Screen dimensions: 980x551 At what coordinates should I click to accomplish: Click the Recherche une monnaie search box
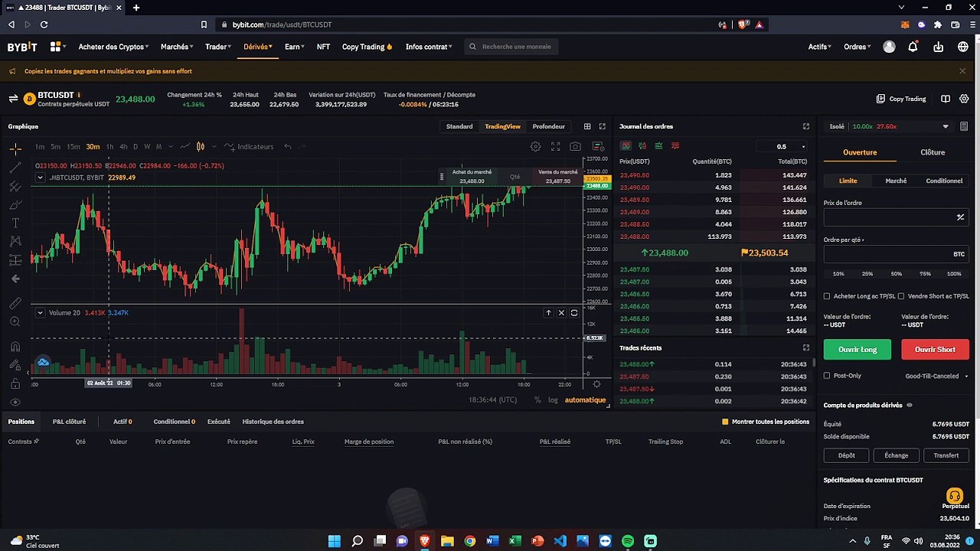pyautogui.click(x=510, y=47)
